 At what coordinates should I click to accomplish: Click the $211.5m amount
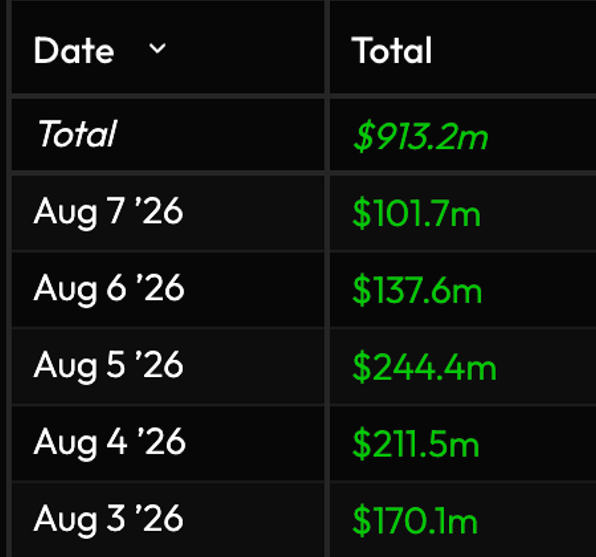pos(416,444)
